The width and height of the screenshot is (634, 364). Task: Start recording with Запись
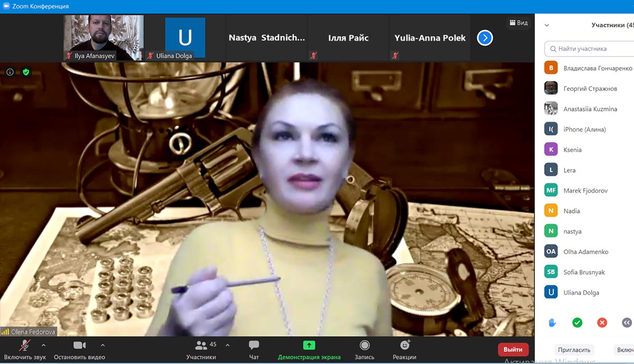(x=365, y=350)
